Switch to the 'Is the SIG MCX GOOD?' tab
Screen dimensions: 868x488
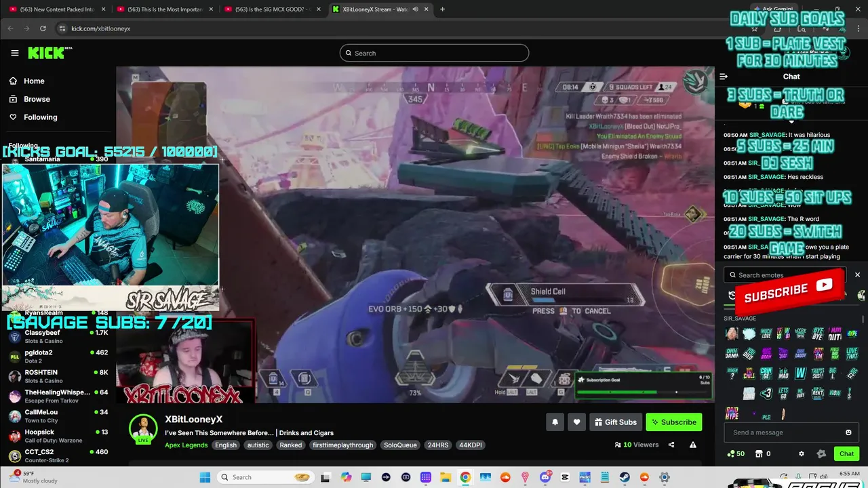pyautogui.click(x=273, y=9)
